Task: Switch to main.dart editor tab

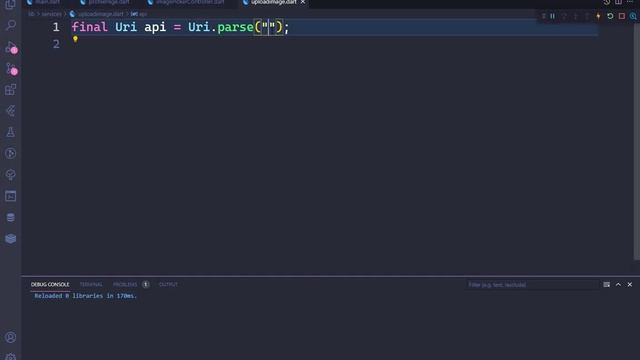Action: pyautogui.click(x=44, y=2)
